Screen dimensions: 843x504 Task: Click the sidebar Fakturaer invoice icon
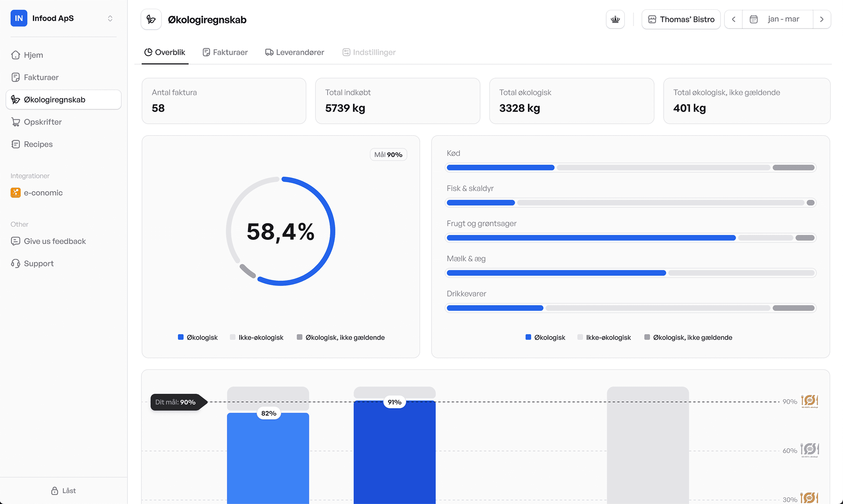(16, 78)
